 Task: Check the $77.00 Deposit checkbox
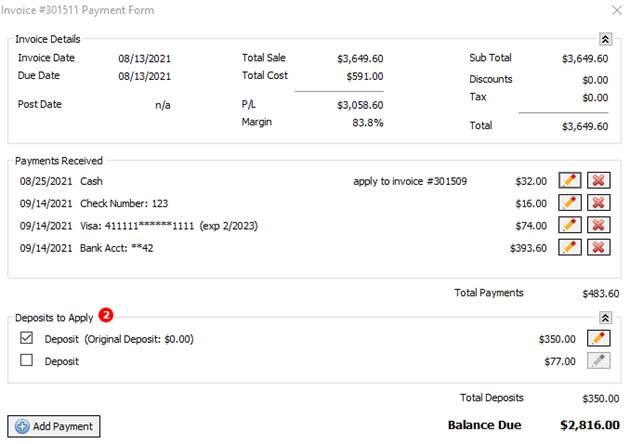pyautogui.click(x=27, y=361)
